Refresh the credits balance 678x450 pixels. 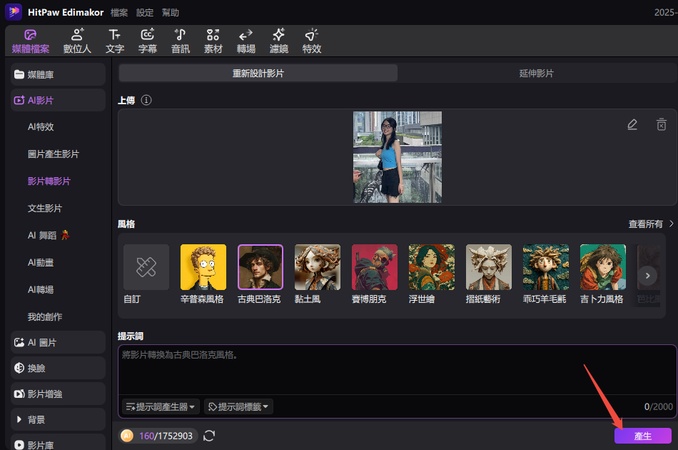pos(209,436)
